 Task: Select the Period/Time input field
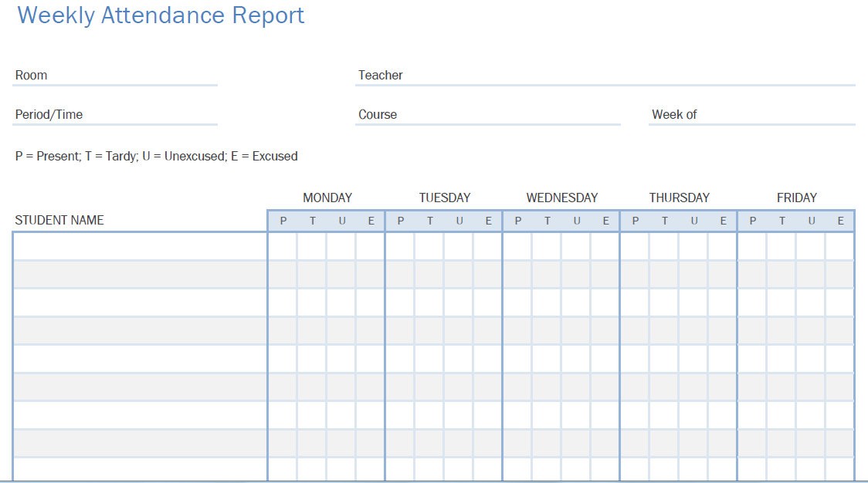click(x=114, y=114)
